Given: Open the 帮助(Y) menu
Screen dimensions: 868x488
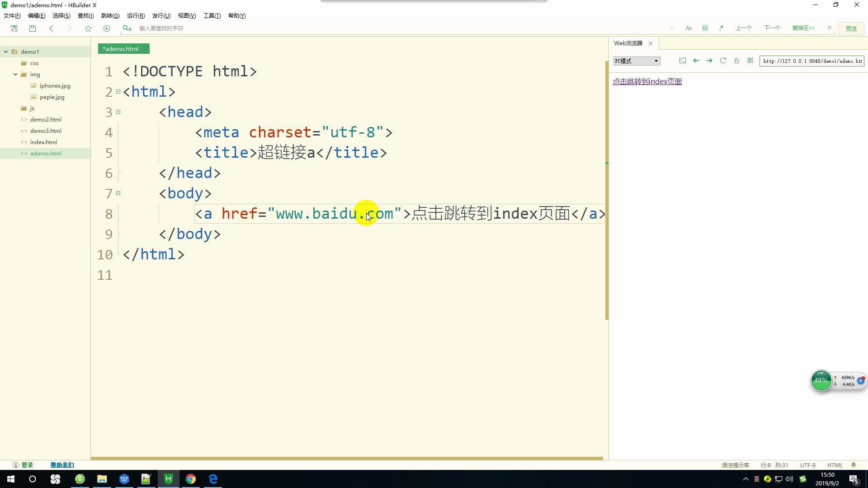Looking at the screenshot, I should 236,15.
